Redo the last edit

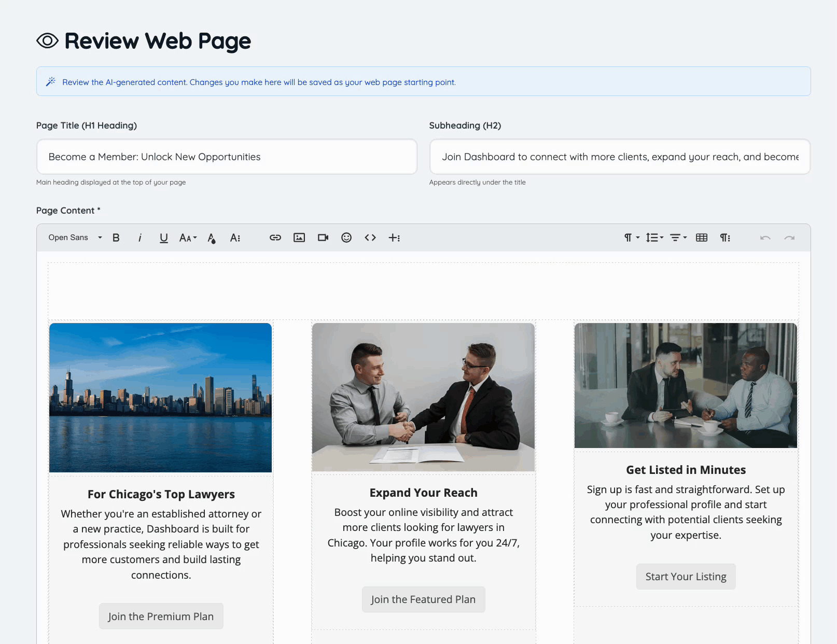click(x=789, y=237)
